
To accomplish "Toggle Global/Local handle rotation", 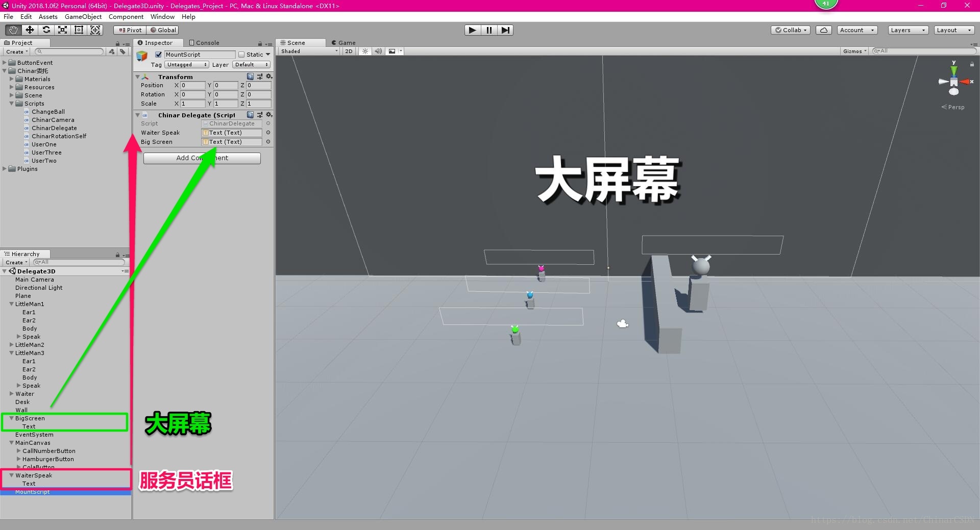I will click(163, 30).
